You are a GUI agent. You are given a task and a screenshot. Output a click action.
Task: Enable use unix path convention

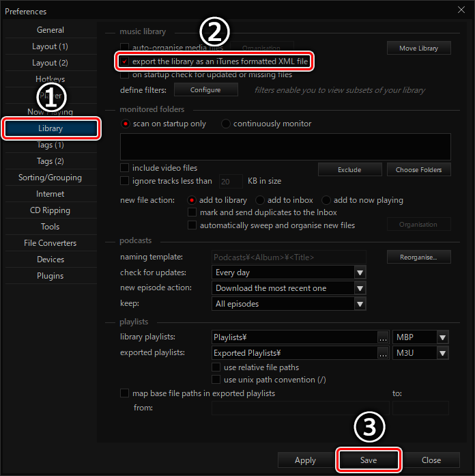(x=216, y=380)
